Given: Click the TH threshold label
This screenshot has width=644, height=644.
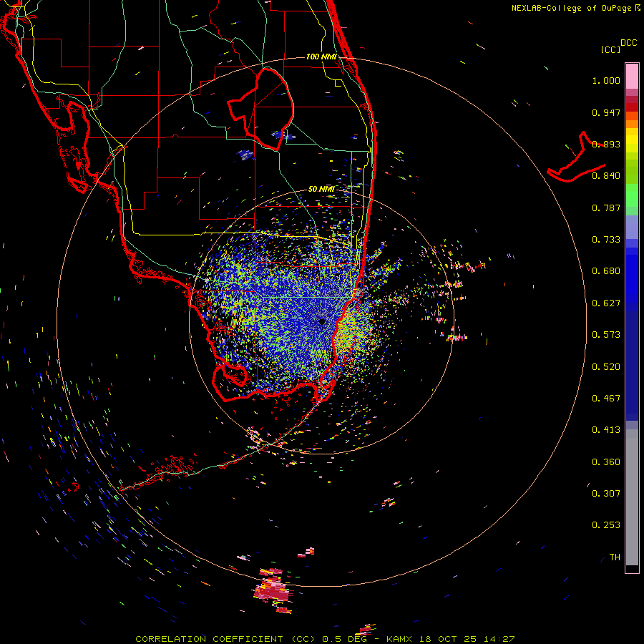Looking at the screenshot, I should pyautogui.click(x=615, y=557).
